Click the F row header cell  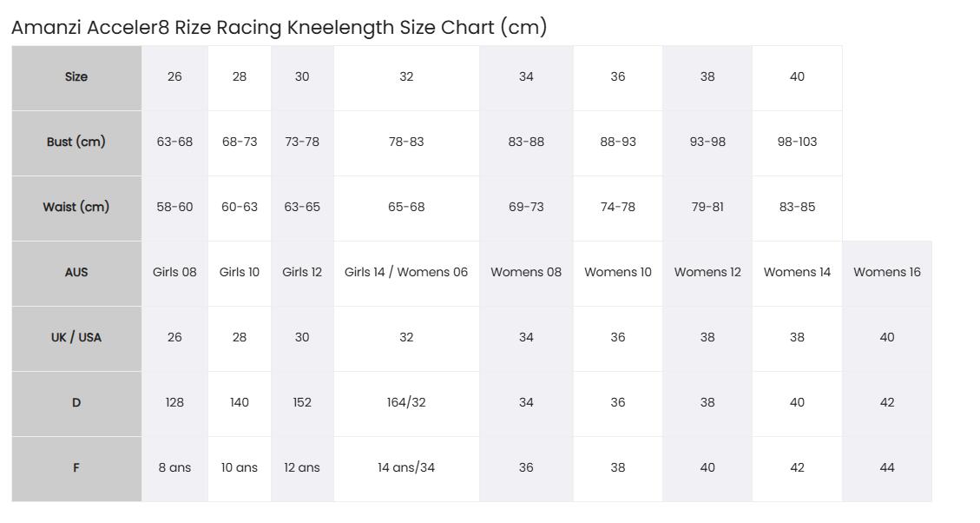[76, 468]
